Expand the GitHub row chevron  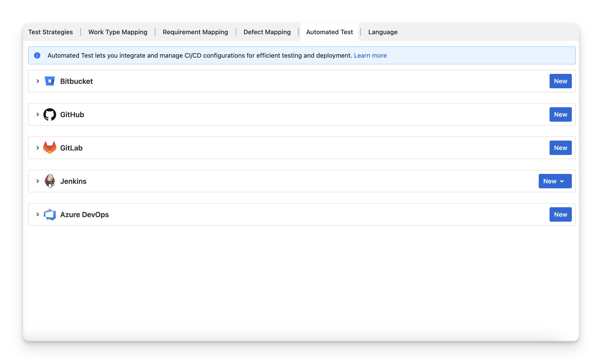(x=38, y=114)
